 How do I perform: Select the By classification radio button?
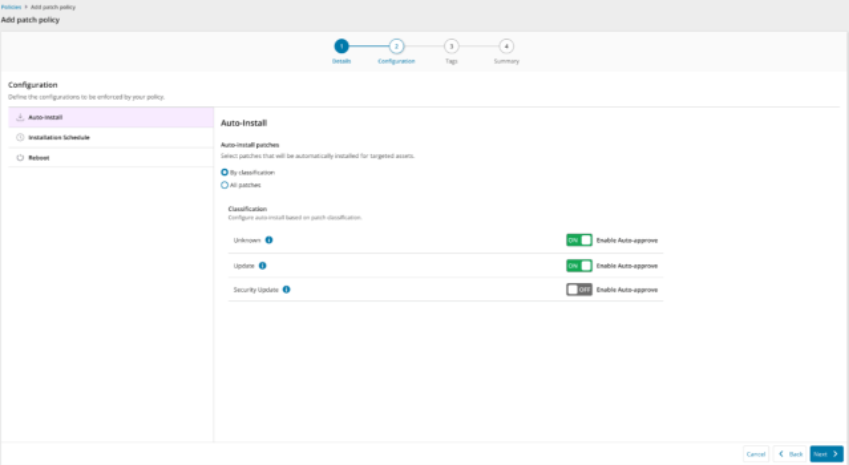pyautogui.click(x=225, y=172)
